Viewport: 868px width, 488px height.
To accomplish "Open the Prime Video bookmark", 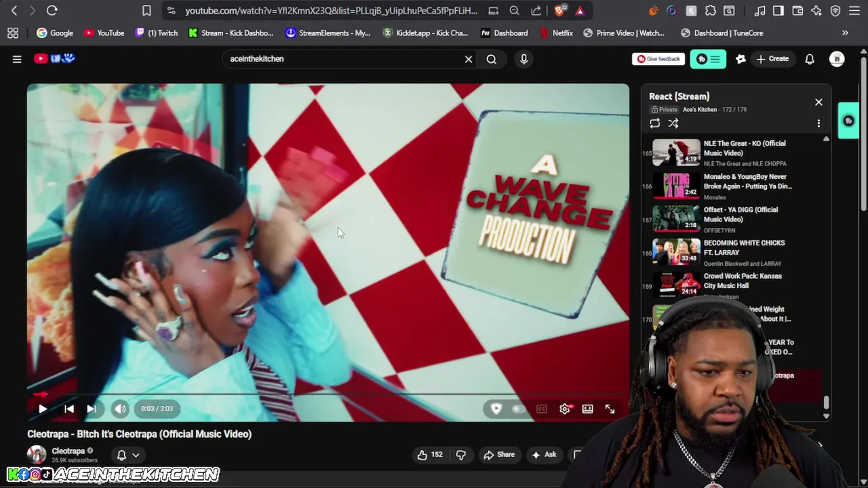I will (624, 33).
